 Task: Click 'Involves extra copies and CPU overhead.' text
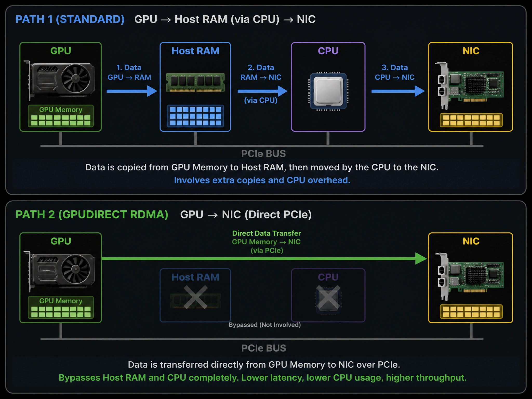point(262,180)
